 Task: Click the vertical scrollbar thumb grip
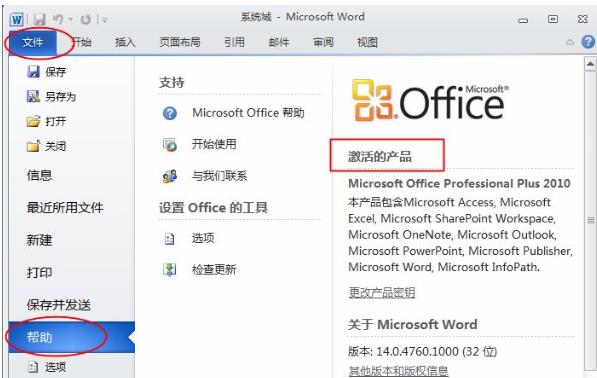click(x=590, y=220)
